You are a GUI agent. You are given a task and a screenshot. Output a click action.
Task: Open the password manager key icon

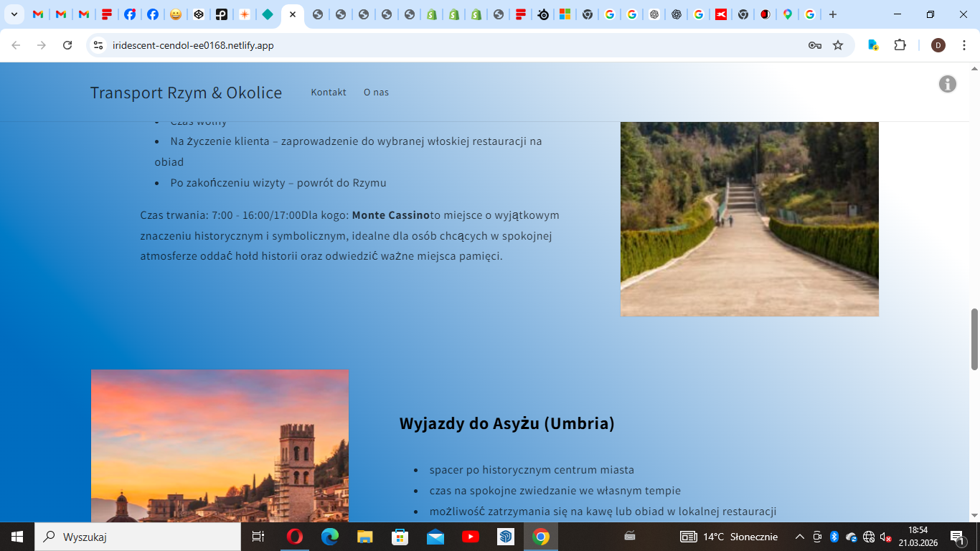tap(814, 45)
